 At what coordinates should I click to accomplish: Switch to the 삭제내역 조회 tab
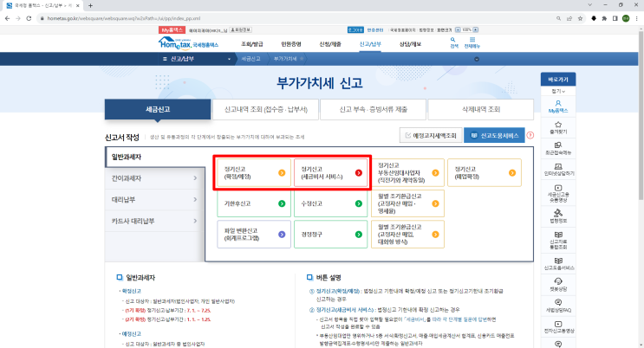[481, 109]
